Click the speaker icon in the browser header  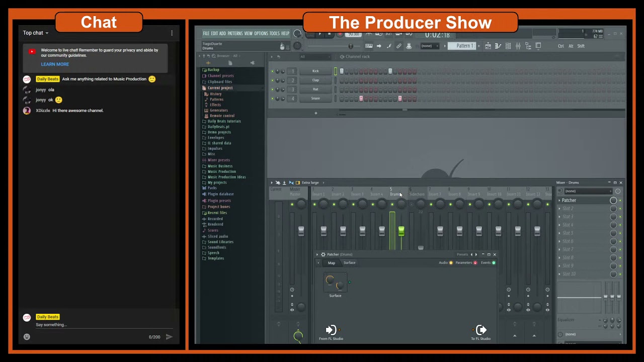(253, 63)
